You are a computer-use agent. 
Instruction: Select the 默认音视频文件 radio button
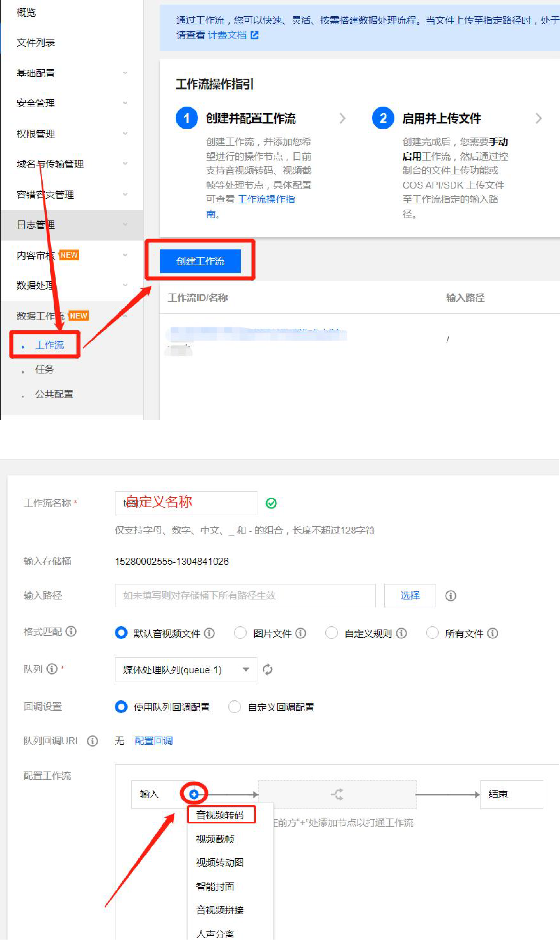click(121, 633)
